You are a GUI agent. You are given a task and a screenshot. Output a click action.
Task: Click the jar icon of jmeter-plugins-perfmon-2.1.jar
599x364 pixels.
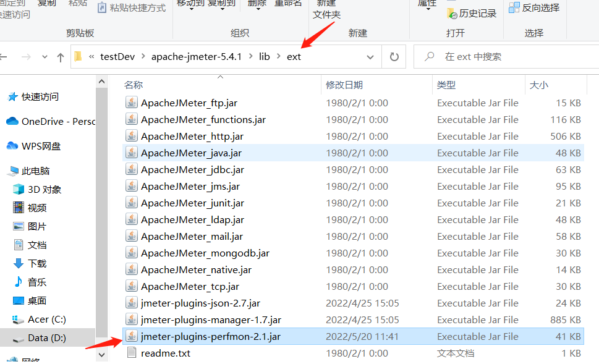click(132, 336)
